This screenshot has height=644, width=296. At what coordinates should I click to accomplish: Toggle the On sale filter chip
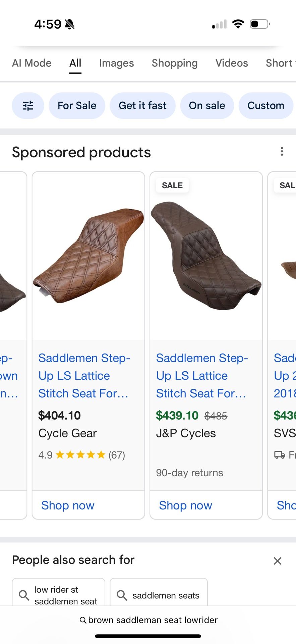207,105
